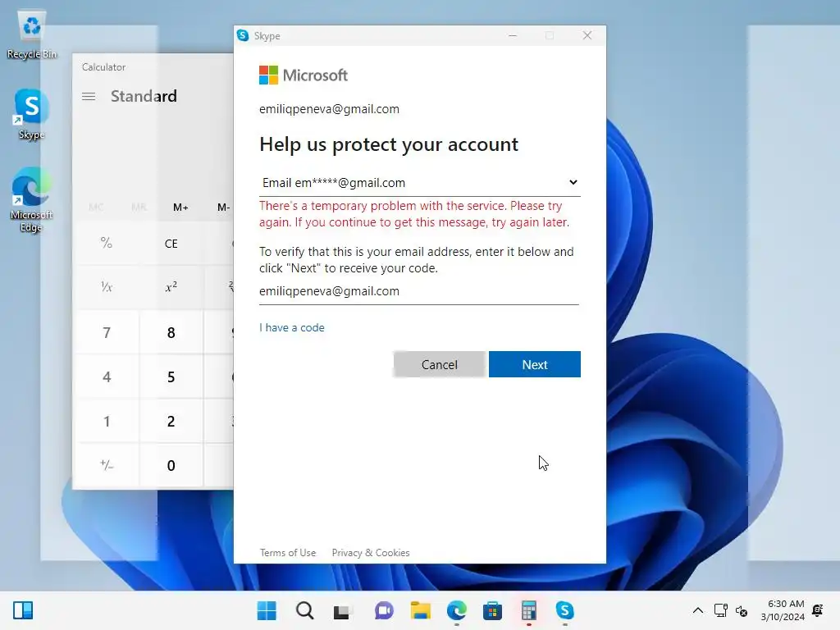Click percent key in Calculator

106,243
